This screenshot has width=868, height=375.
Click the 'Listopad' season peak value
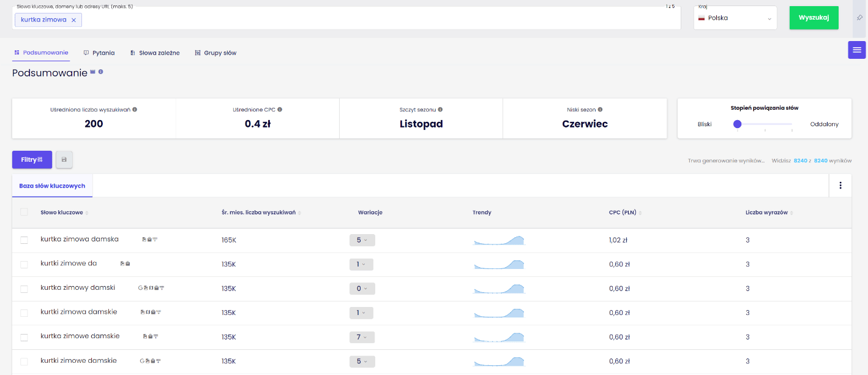[421, 124]
